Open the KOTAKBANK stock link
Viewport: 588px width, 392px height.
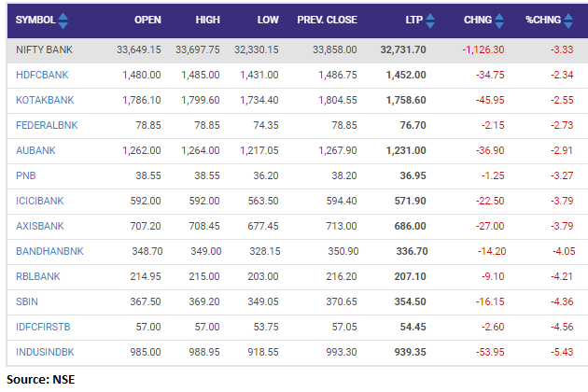(x=44, y=98)
